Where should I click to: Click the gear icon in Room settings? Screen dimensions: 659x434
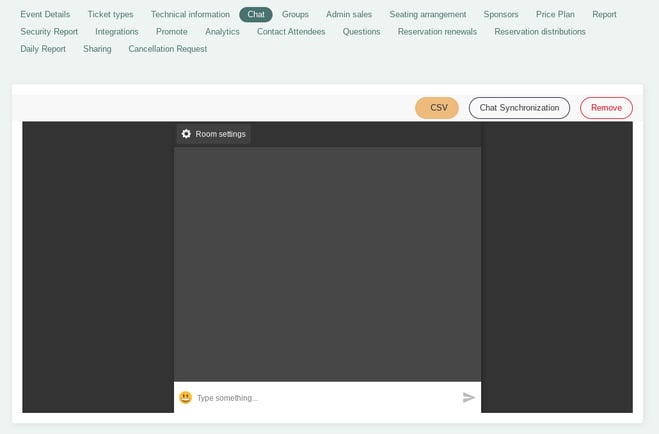[186, 134]
